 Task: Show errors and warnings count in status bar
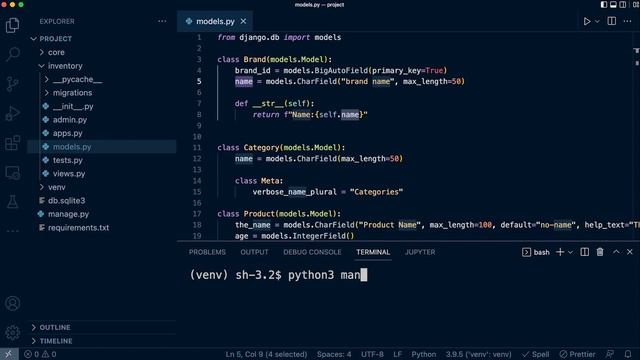[40, 354]
